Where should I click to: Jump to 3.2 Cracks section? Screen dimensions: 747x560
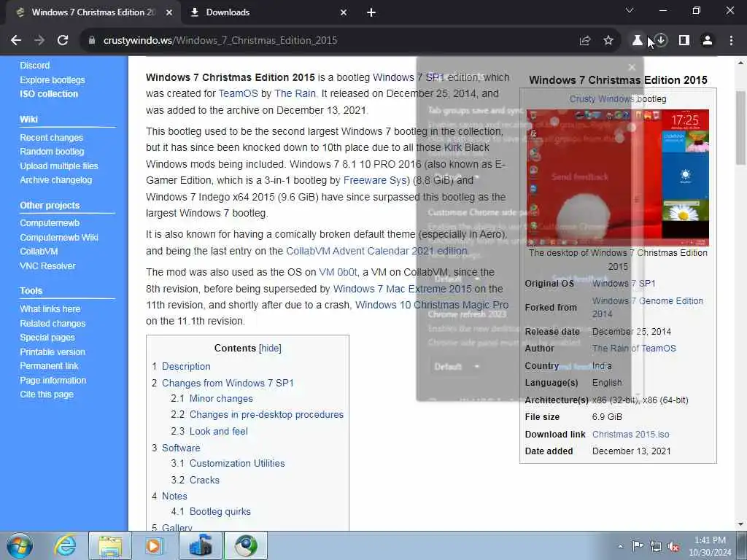(204, 480)
